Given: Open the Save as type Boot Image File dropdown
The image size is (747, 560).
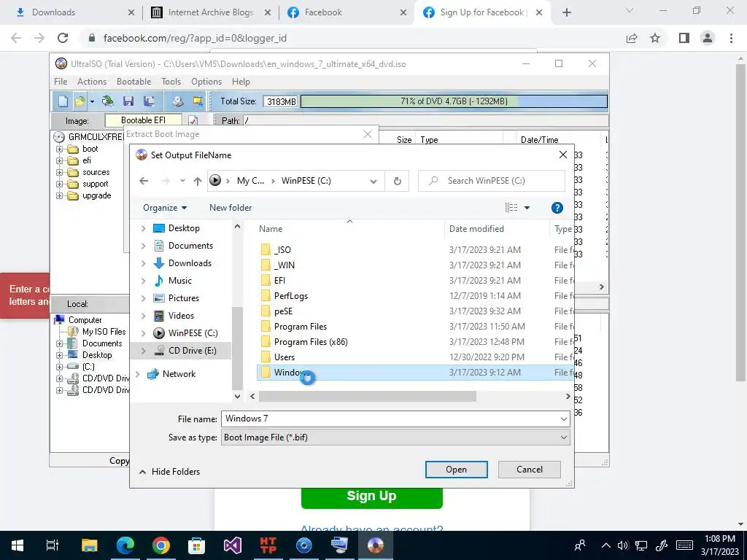Looking at the screenshot, I should pos(395,437).
